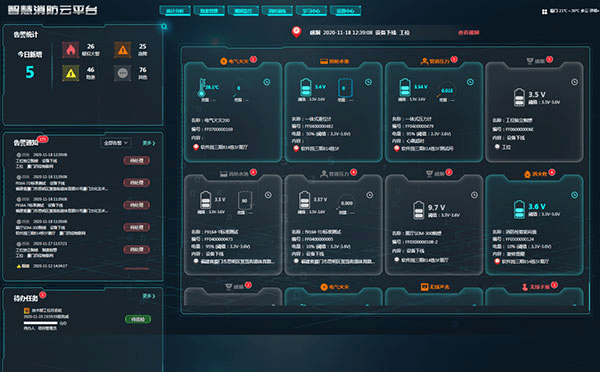Switch to the 学习中心 top navigation tab
This screenshot has width=600, height=372.
(x=311, y=11)
